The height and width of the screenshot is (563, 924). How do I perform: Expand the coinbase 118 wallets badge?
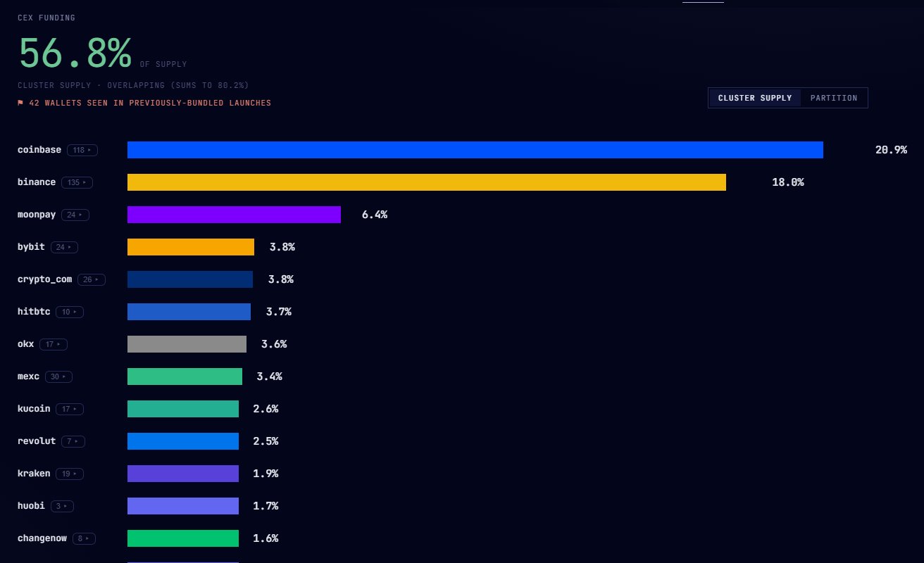click(82, 150)
